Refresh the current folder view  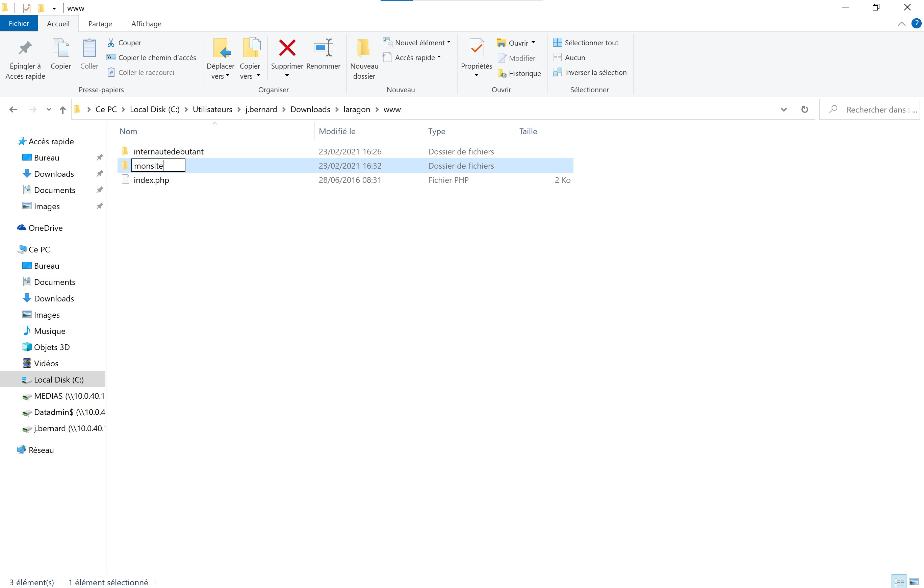[x=805, y=109]
